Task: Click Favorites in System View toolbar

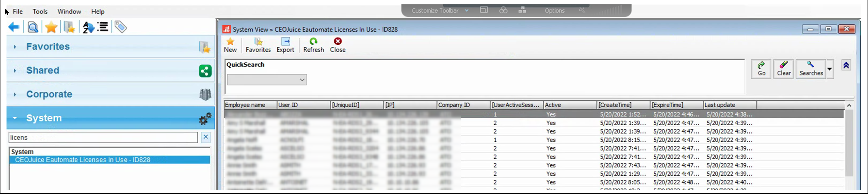Action: (258, 45)
